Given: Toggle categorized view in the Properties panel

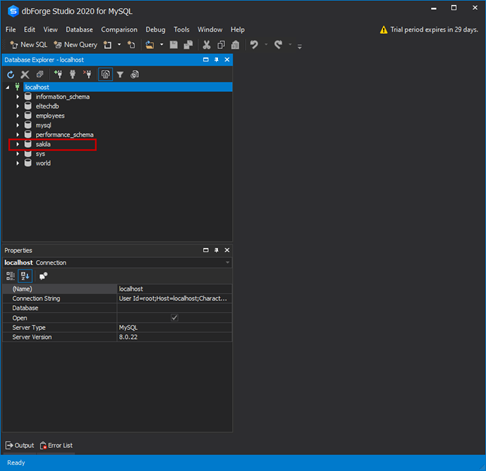Looking at the screenshot, I should coord(10,276).
